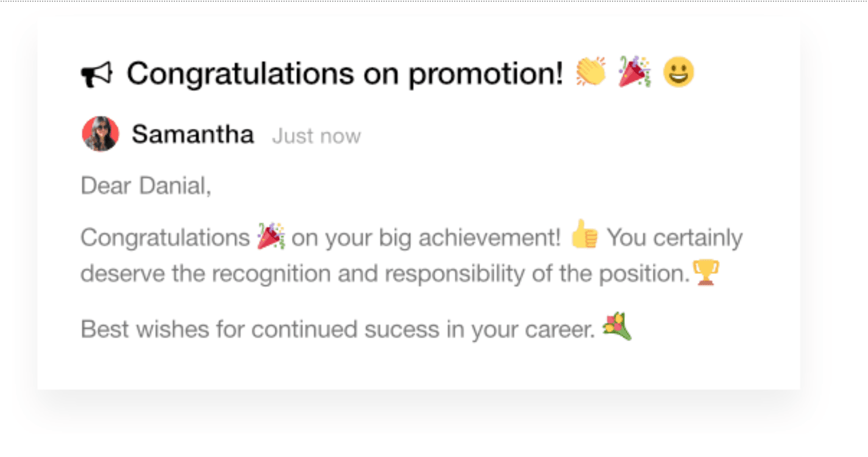Click the Dear Danial, greeting line
Screen dimensions: 868x457
(x=146, y=185)
